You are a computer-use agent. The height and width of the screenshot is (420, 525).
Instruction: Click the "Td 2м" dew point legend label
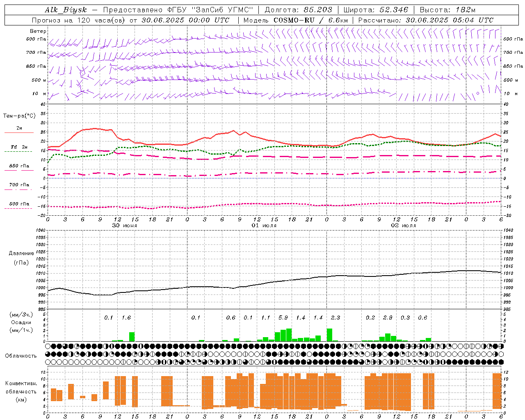[x=19, y=147]
